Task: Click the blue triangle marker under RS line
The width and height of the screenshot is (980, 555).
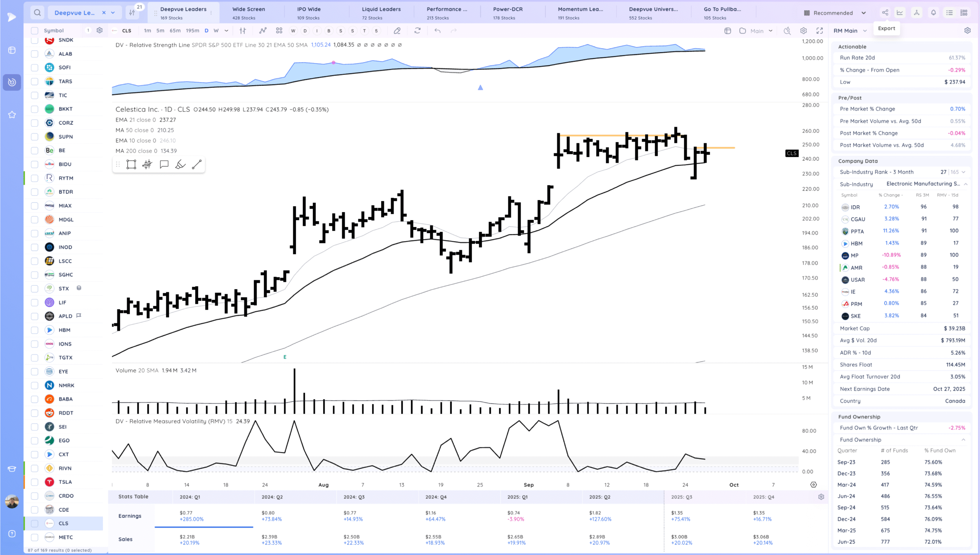Action: tap(480, 88)
